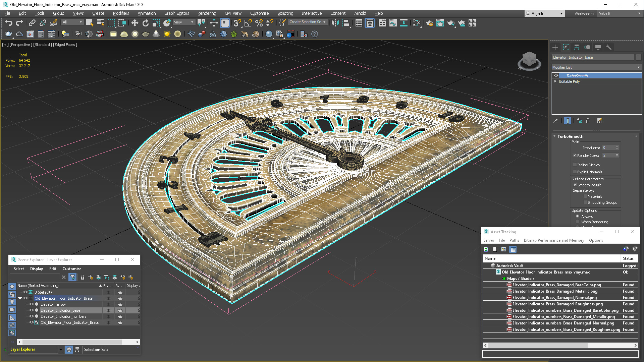644x362 pixels.
Task: Open the Utilities wrench panel icon
Action: coord(609,47)
